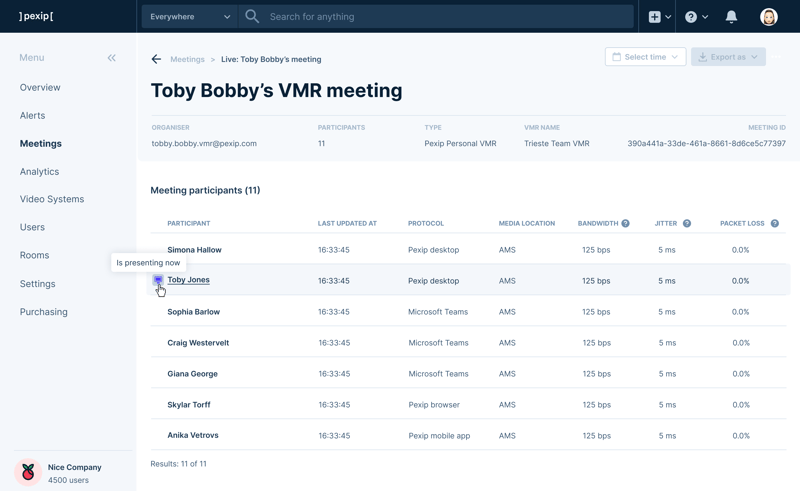800x491 pixels.
Task: Click organiser email tobby.bobby.vmr@pexip.com
Action: point(204,143)
